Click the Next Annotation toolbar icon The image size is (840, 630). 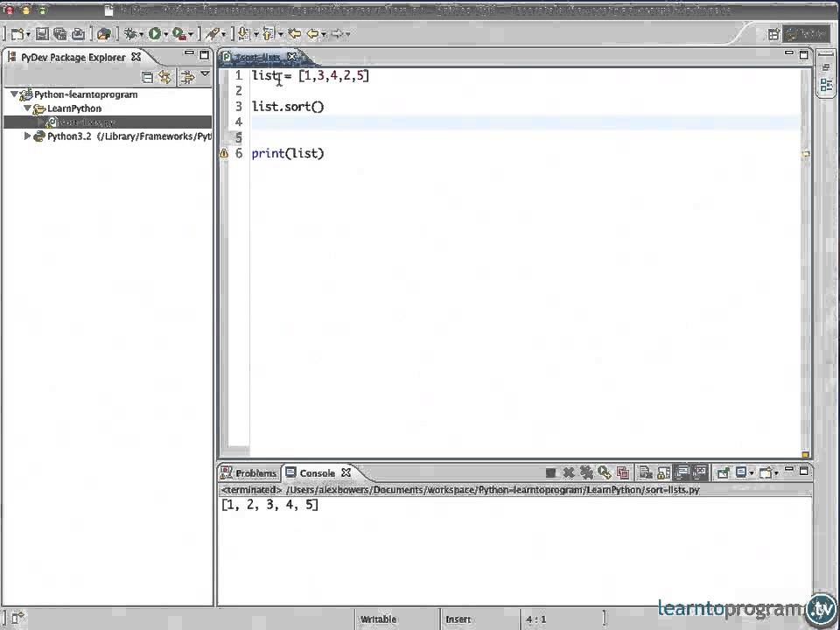[244, 34]
